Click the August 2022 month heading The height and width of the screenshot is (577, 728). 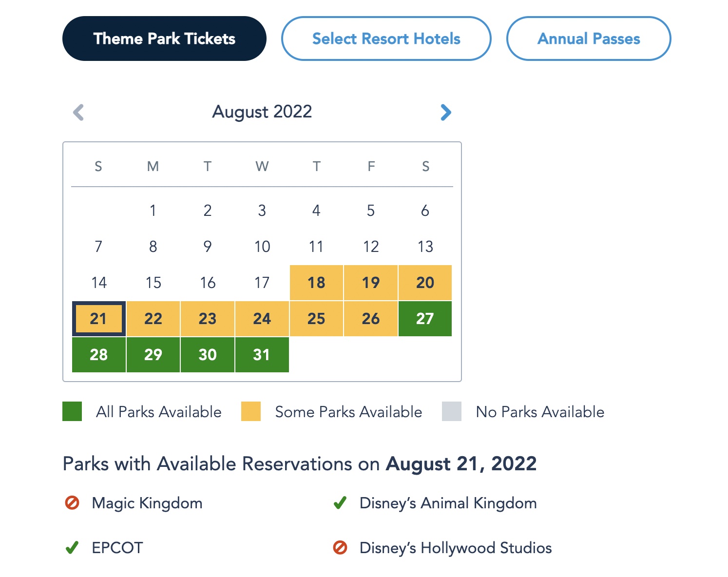click(x=262, y=112)
